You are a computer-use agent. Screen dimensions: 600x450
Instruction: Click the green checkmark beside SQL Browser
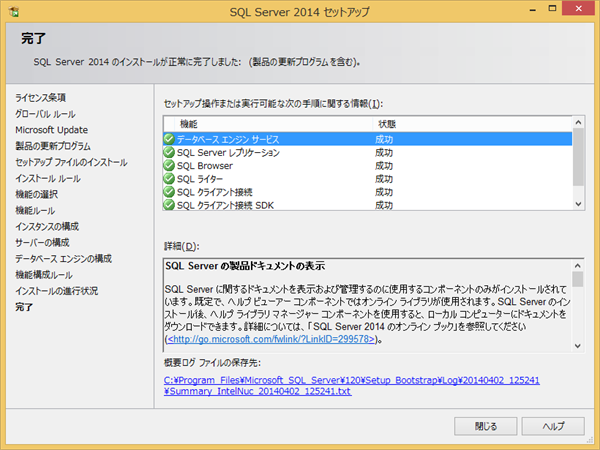click(169, 165)
